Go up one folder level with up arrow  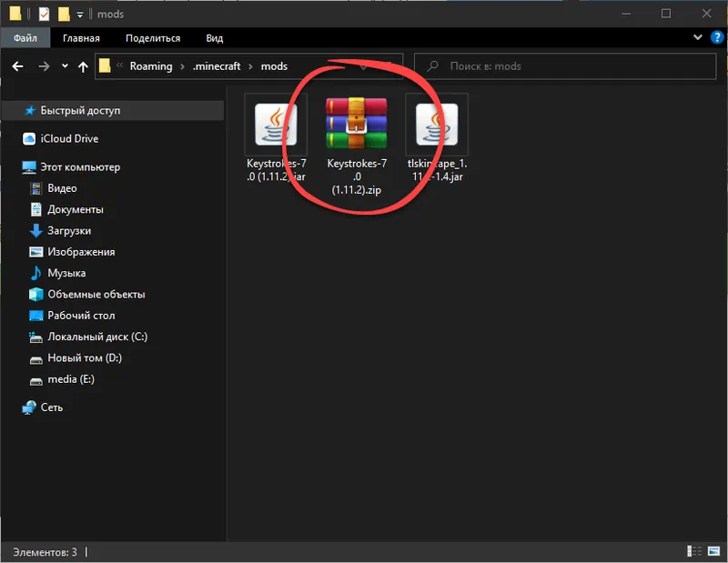(83, 66)
